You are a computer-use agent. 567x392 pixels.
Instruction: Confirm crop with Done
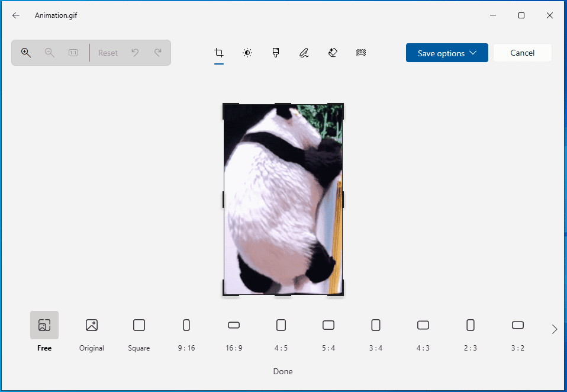[283, 371]
